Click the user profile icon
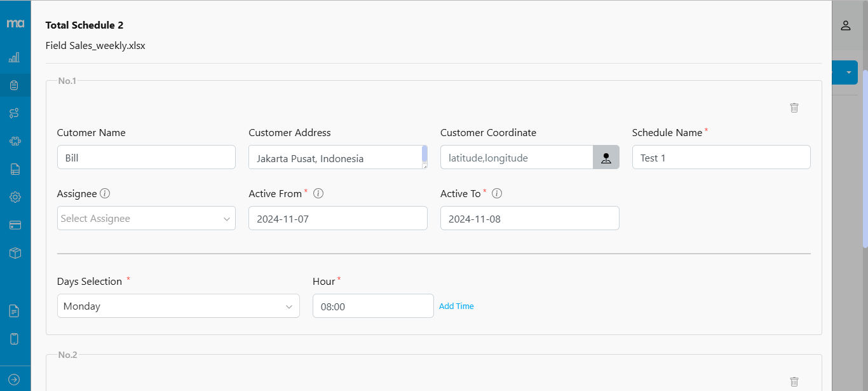This screenshot has width=868, height=391. 845,25
